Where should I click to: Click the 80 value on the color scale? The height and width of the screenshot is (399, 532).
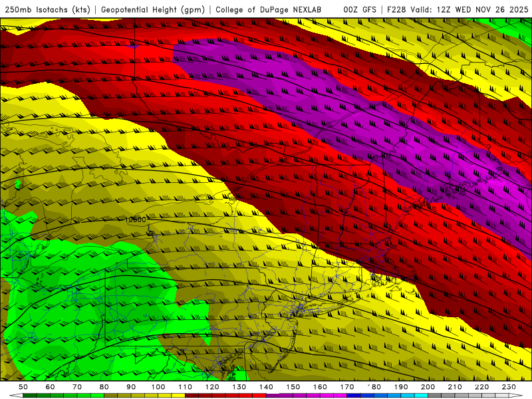point(104,387)
